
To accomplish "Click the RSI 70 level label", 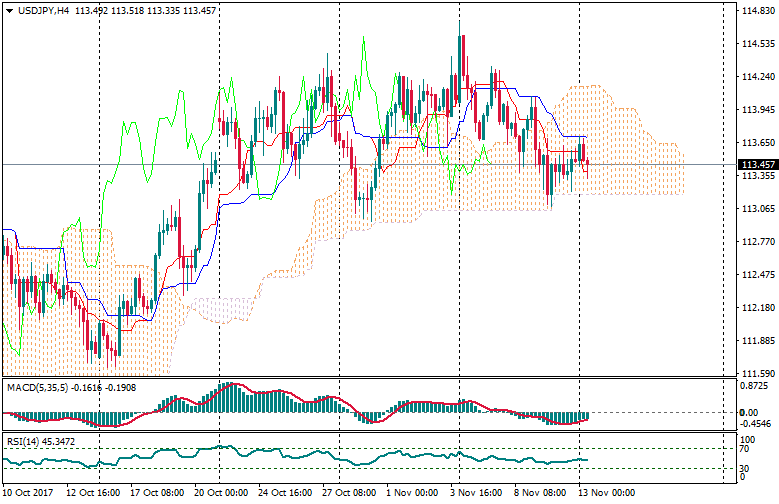I will coord(745,449).
